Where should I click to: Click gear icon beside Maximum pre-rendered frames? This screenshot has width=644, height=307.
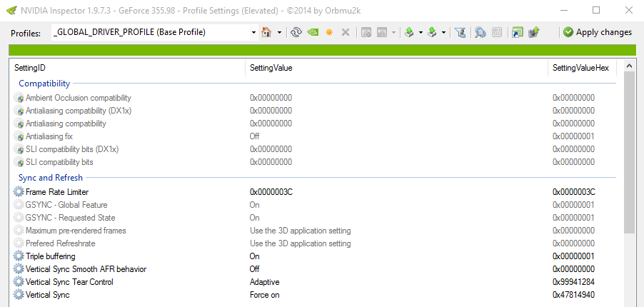[19, 231]
